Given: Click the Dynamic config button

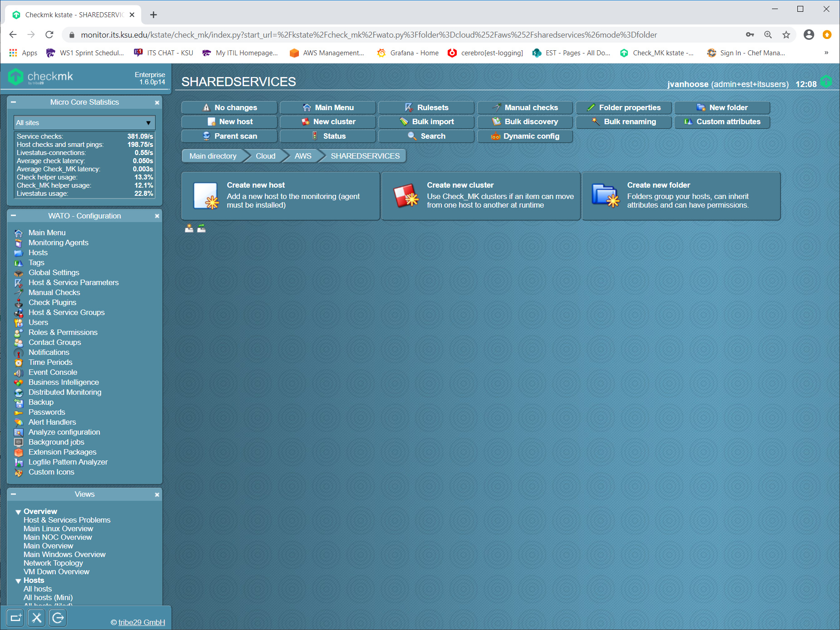Looking at the screenshot, I should tap(525, 136).
